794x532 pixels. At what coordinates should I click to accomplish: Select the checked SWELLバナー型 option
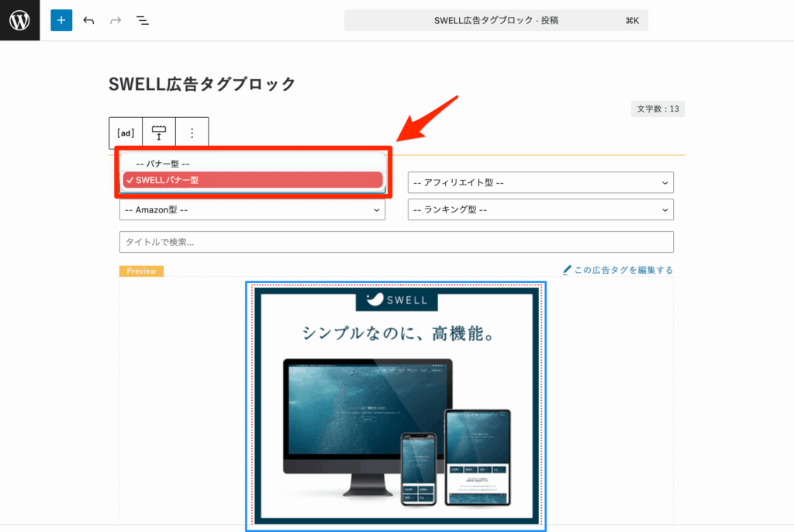click(252, 180)
